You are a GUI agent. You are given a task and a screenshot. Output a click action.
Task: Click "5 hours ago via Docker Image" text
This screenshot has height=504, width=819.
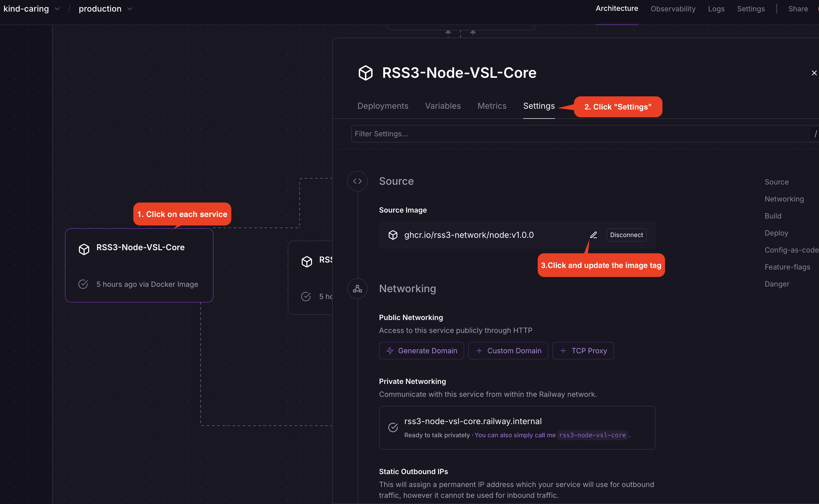(147, 284)
